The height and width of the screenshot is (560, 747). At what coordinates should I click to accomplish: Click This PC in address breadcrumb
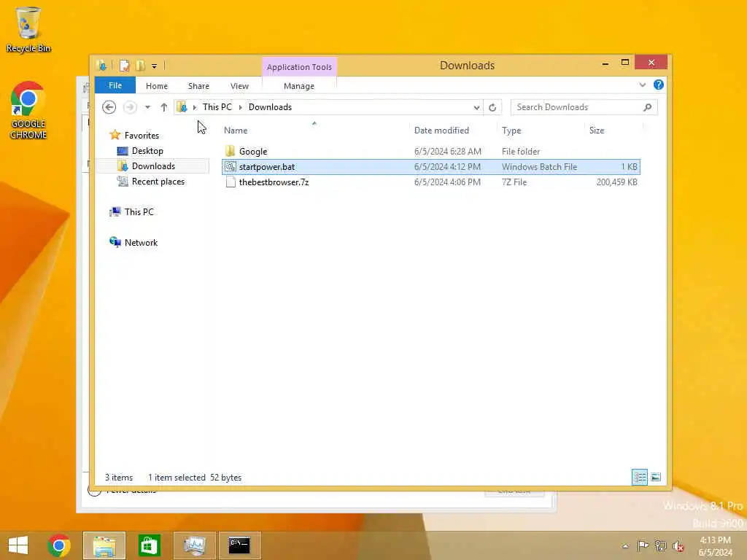pyautogui.click(x=217, y=107)
